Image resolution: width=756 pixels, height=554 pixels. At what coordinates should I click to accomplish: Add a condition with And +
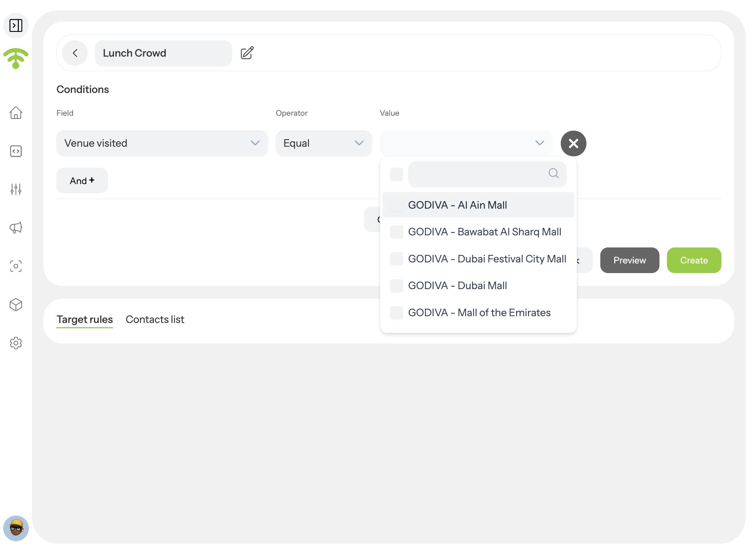pos(82,181)
